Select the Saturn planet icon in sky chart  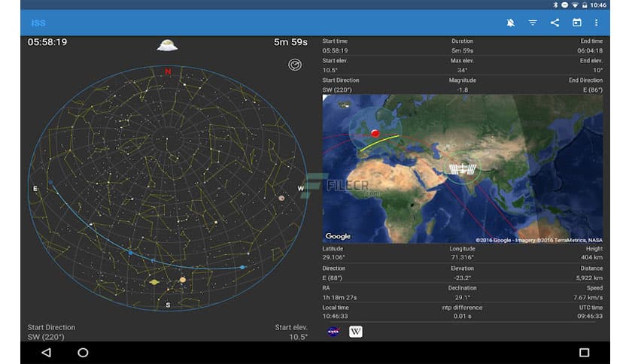tap(154, 282)
